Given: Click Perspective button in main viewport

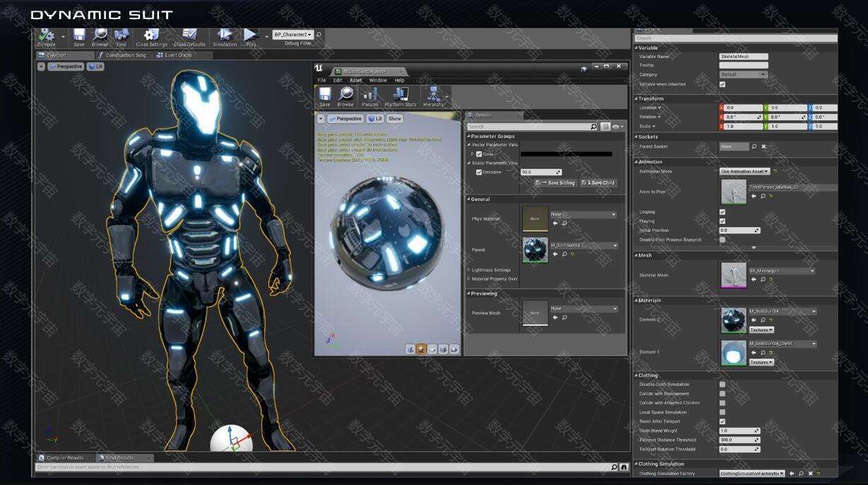Looking at the screenshot, I should 66,66.
